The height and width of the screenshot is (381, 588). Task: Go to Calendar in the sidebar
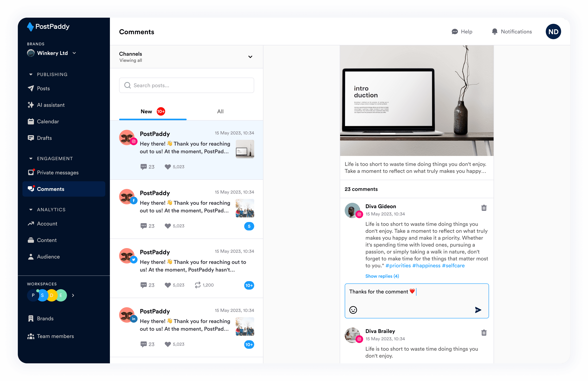coord(48,121)
